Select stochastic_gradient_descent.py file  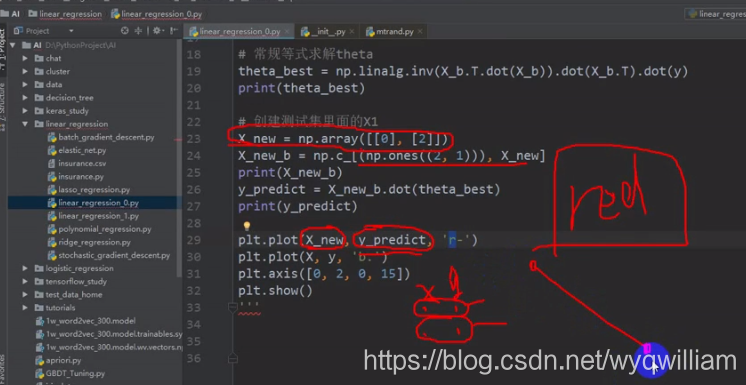pyautogui.click(x=109, y=256)
